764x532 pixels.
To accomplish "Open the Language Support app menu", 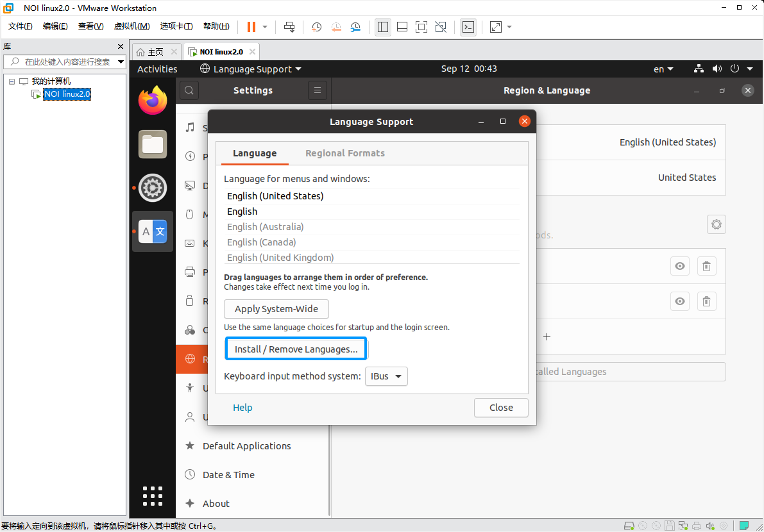I will pyautogui.click(x=251, y=69).
